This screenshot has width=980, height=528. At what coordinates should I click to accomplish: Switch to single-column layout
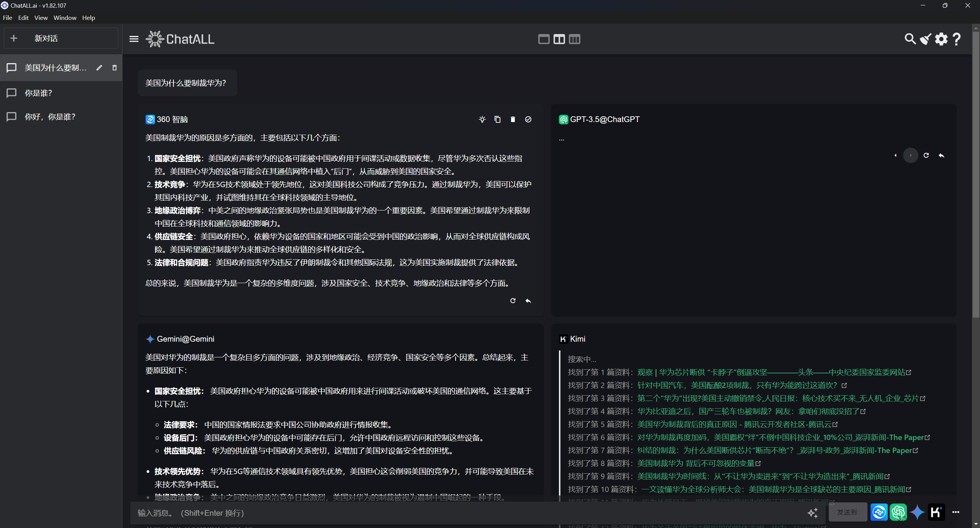pyautogui.click(x=544, y=39)
